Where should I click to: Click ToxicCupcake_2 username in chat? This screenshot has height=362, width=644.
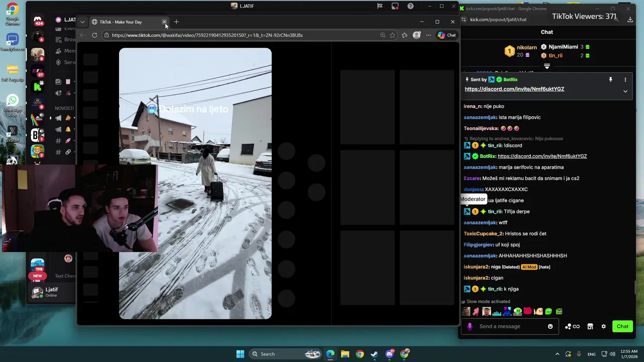click(x=483, y=234)
